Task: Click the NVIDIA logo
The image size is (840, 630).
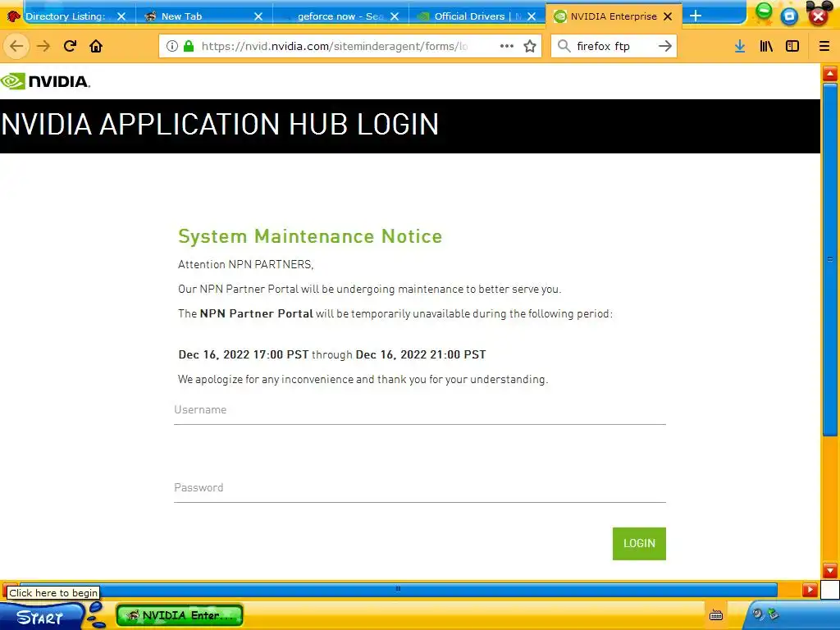Action: tap(45, 81)
